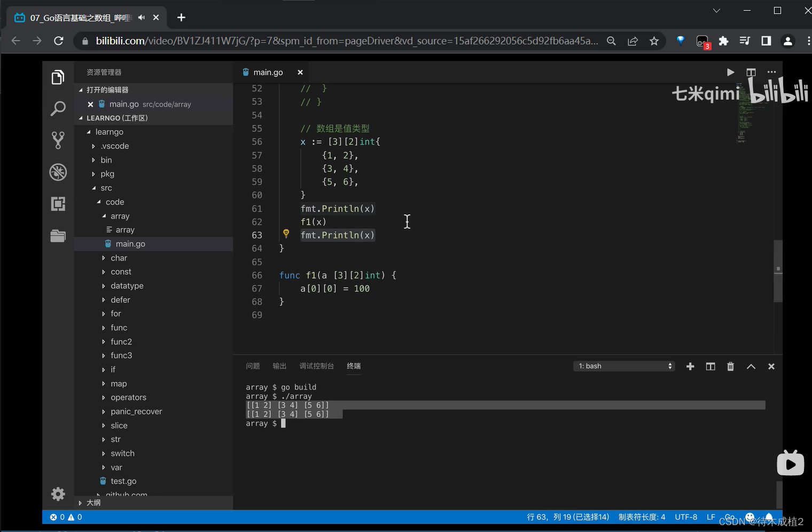The width and height of the screenshot is (812, 532).
Task: Split the terminal panel
Action: tap(710, 366)
